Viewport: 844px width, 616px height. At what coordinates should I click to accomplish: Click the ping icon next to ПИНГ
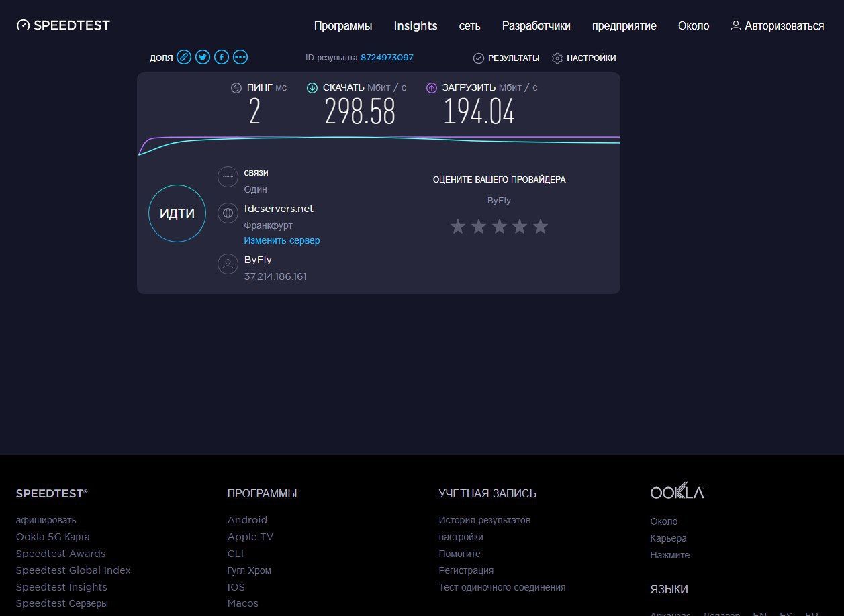[x=236, y=88]
